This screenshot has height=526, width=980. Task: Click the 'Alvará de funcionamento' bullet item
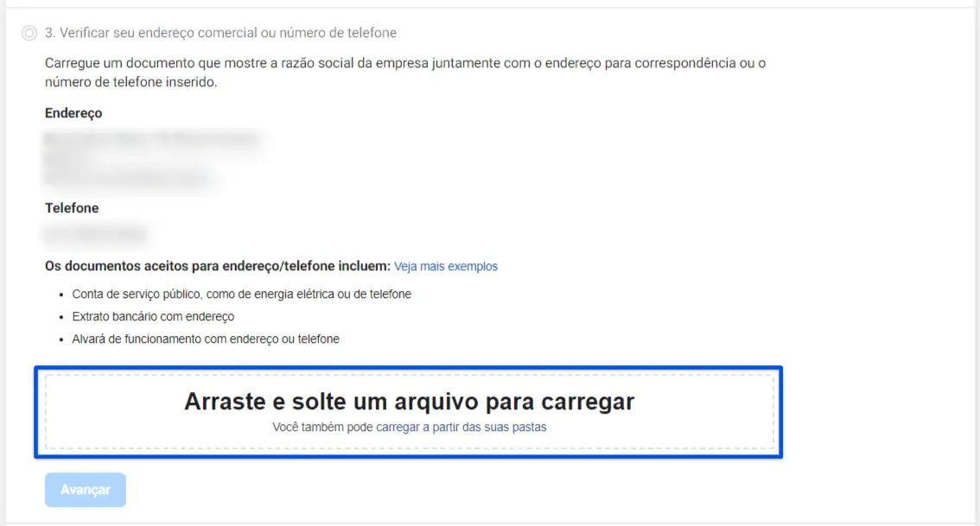pos(206,339)
